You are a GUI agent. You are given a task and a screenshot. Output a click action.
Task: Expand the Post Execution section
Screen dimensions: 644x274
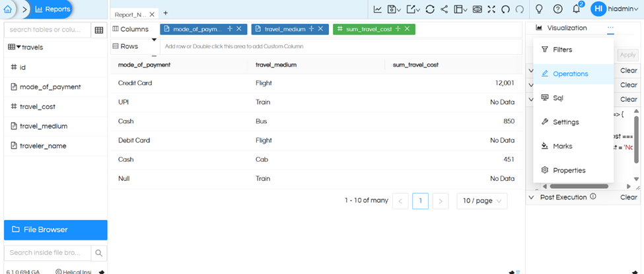click(x=531, y=197)
